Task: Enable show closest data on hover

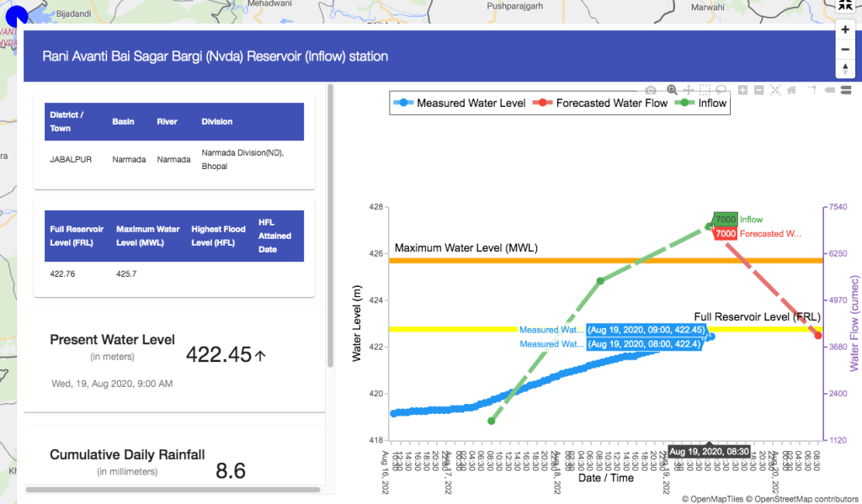Action: point(830,90)
